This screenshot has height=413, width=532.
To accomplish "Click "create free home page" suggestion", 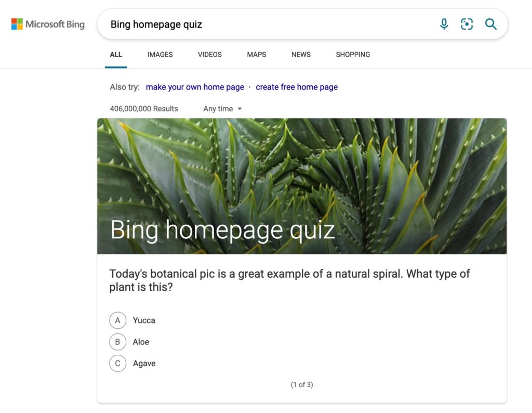I will (x=297, y=87).
